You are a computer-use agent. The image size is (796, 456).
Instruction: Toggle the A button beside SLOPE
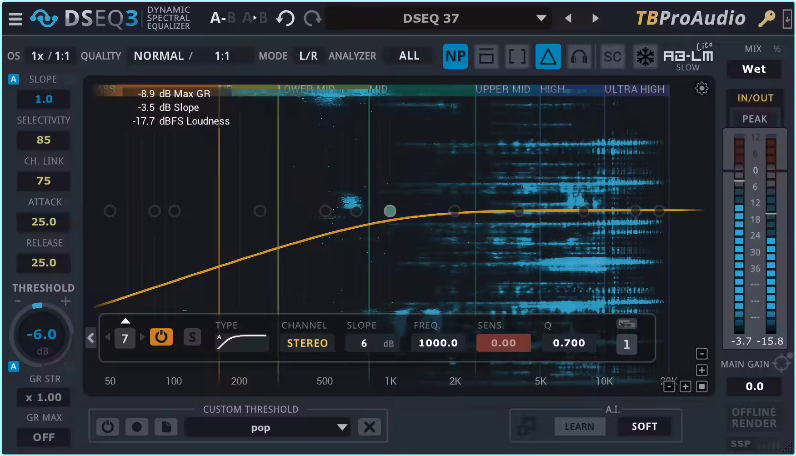pyautogui.click(x=13, y=79)
